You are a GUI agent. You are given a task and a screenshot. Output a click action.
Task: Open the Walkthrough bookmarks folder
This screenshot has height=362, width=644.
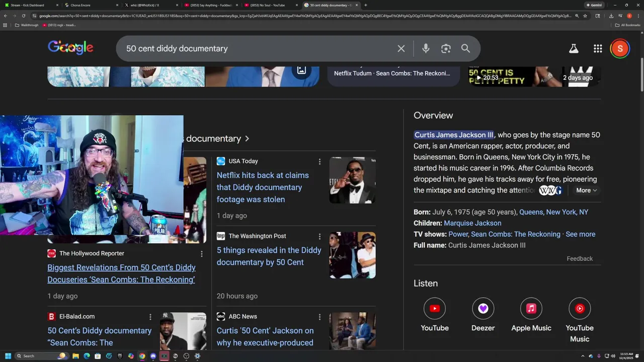27,25
